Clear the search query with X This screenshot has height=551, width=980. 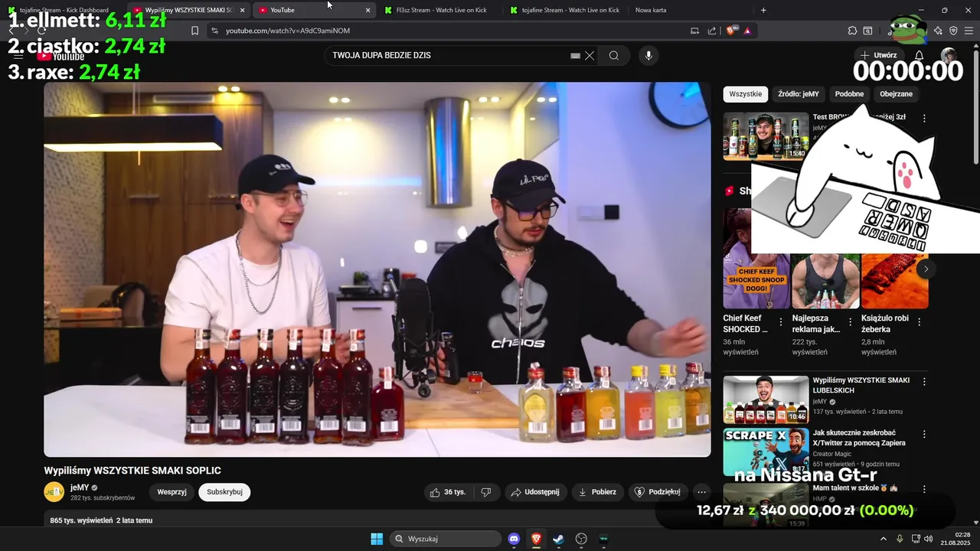click(590, 55)
